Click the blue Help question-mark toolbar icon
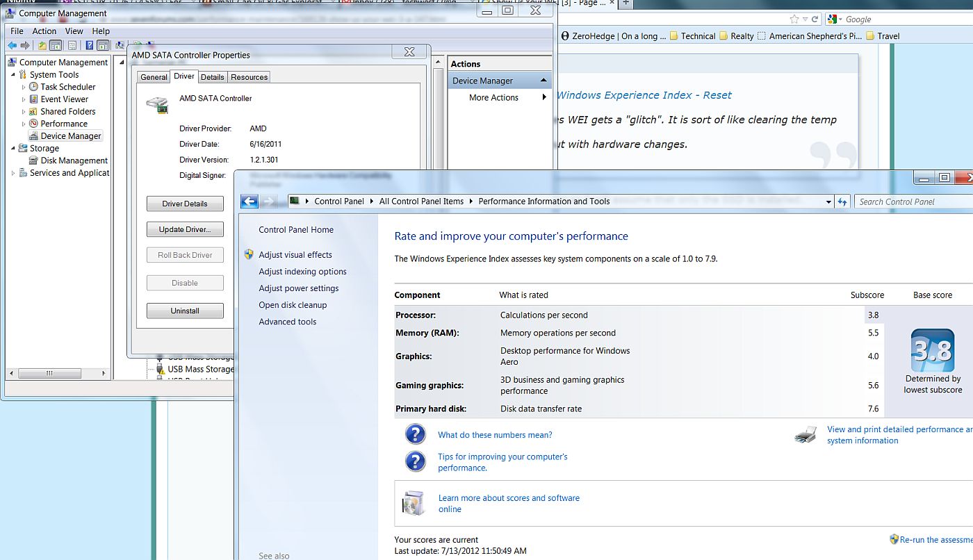This screenshot has height=560, width=973. pos(90,46)
